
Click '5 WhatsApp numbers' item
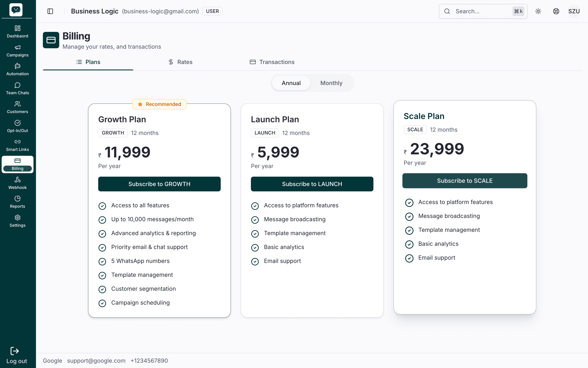pyautogui.click(x=140, y=261)
